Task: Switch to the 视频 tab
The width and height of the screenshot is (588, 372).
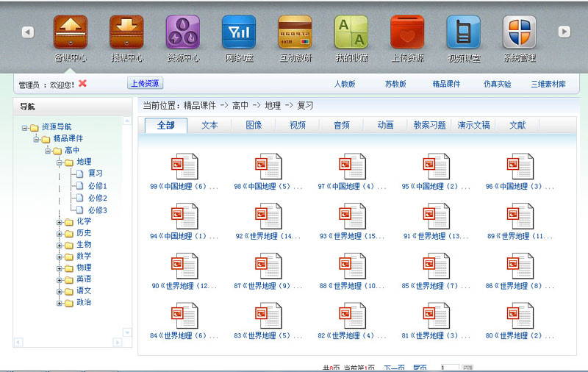Action: pos(297,125)
